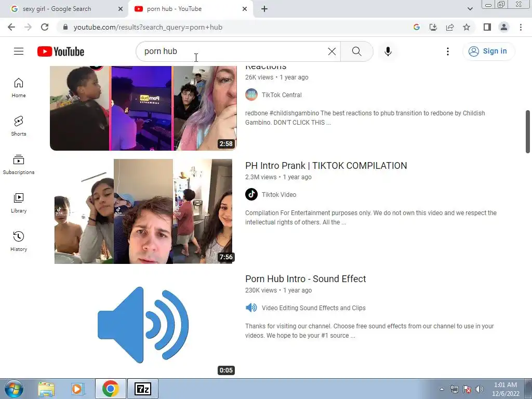Open Chrome profile avatar
Image resolution: width=532 pixels, height=399 pixels.
point(504,27)
